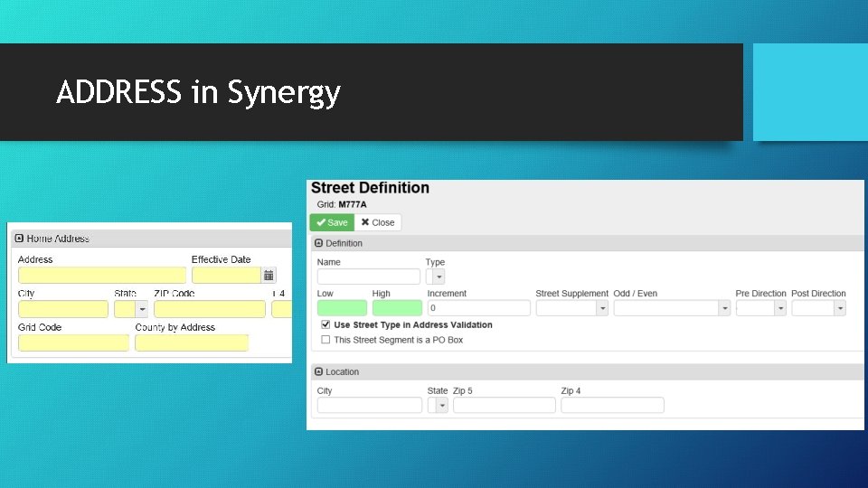Close the Street Definition dialog
The width and height of the screenshot is (868, 488).
(378, 222)
